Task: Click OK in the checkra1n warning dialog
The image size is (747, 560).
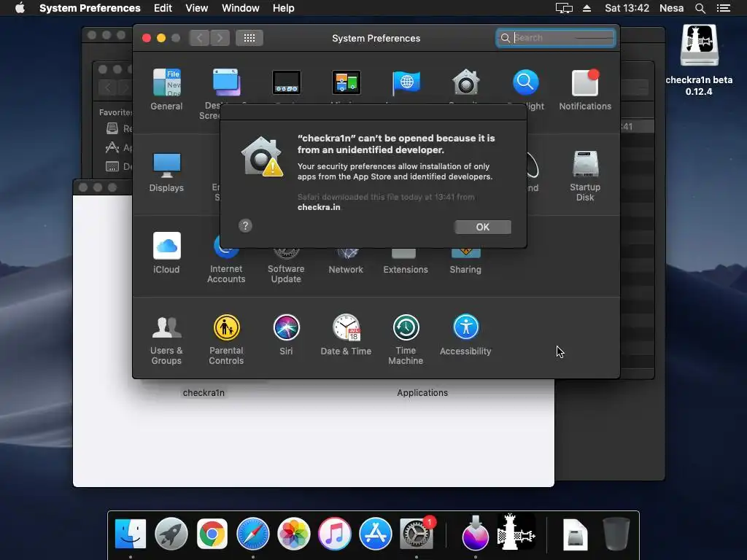Action: [483, 227]
